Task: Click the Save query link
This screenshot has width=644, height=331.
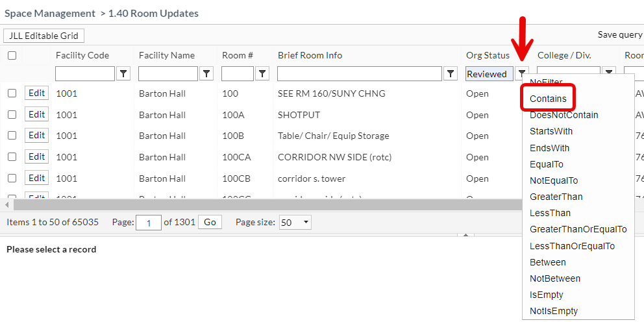Action: pos(619,35)
